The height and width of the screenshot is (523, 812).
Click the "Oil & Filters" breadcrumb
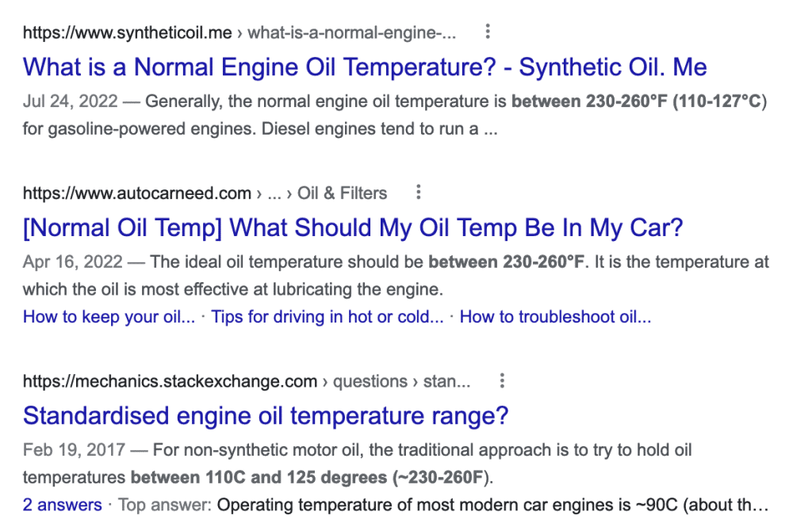pyautogui.click(x=343, y=193)
